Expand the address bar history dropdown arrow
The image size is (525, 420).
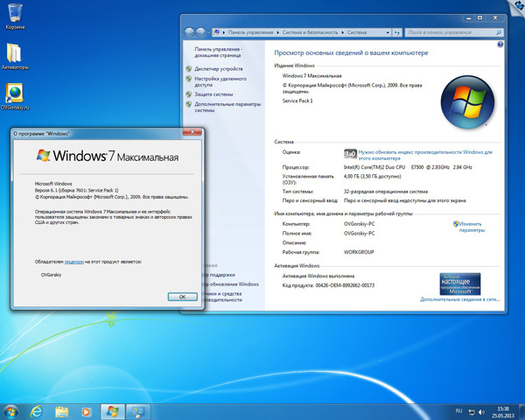click(388, 32)
